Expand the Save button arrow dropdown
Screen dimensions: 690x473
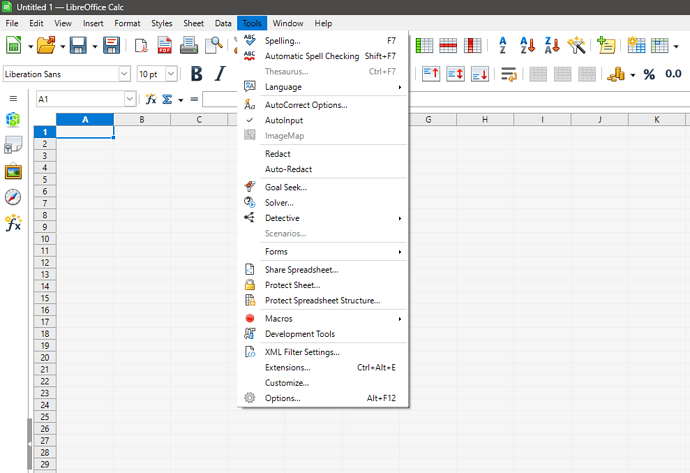coord(95,46)
